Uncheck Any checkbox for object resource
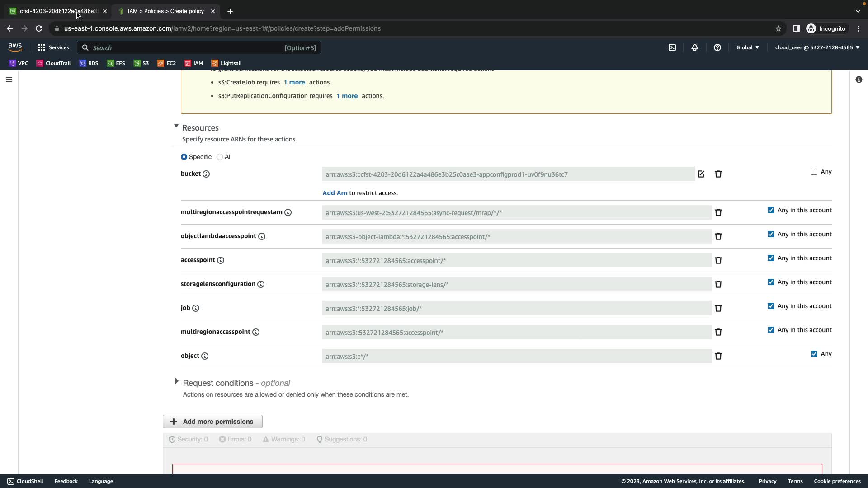 pos(814,354)
